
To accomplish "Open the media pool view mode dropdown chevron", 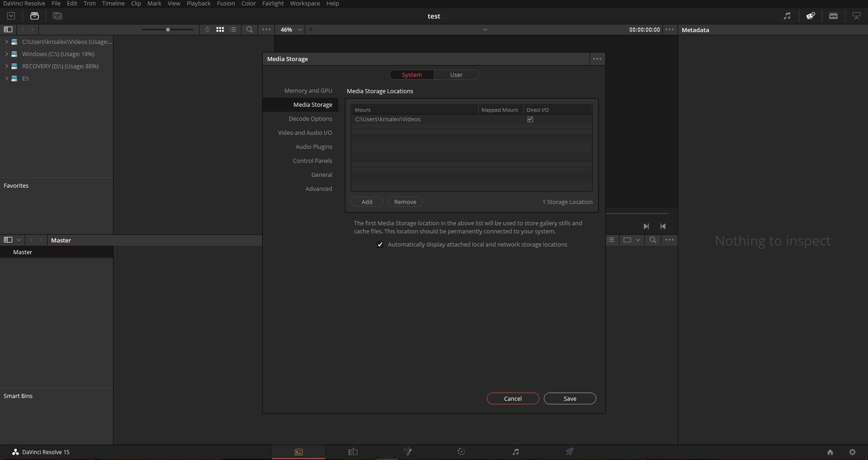I will click(x=638, y=240).
